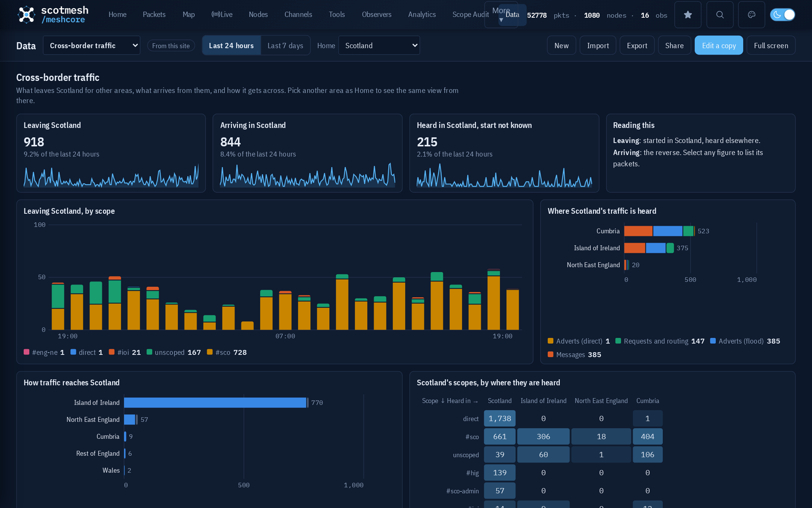Click the unscoped/Cumbria cell 106
The height and width of the screenshot is (508, 812).
coord(647,455)
